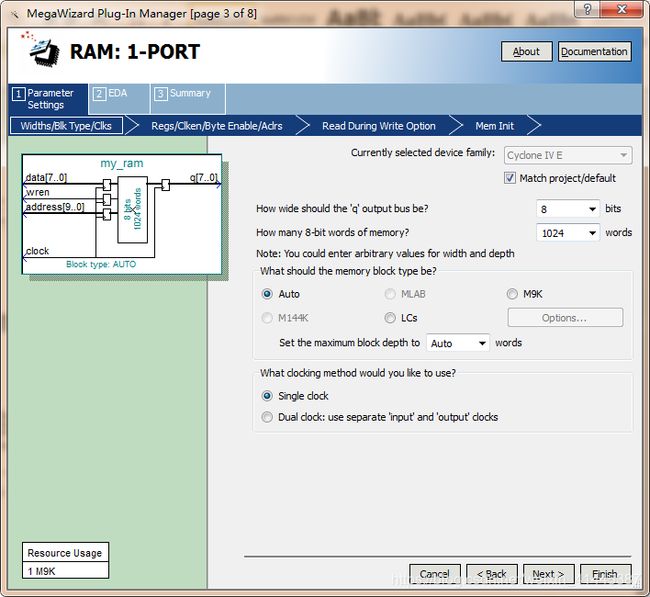Image resolution: width=650 pixels, height=597 pixels.
Task: Open the Documentation button
Action: [594, 51]
